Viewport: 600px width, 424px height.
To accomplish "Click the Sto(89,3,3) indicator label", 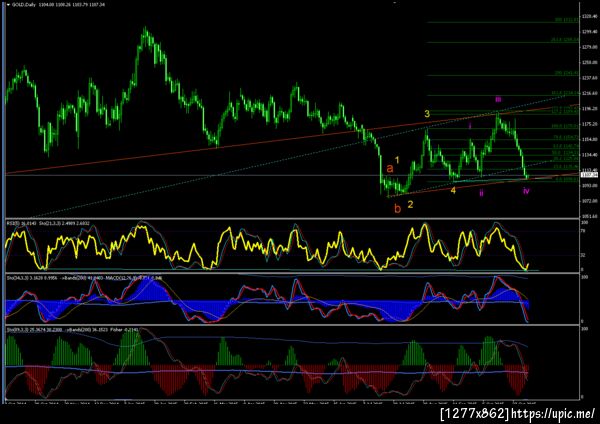I will [x=17, y=329].
